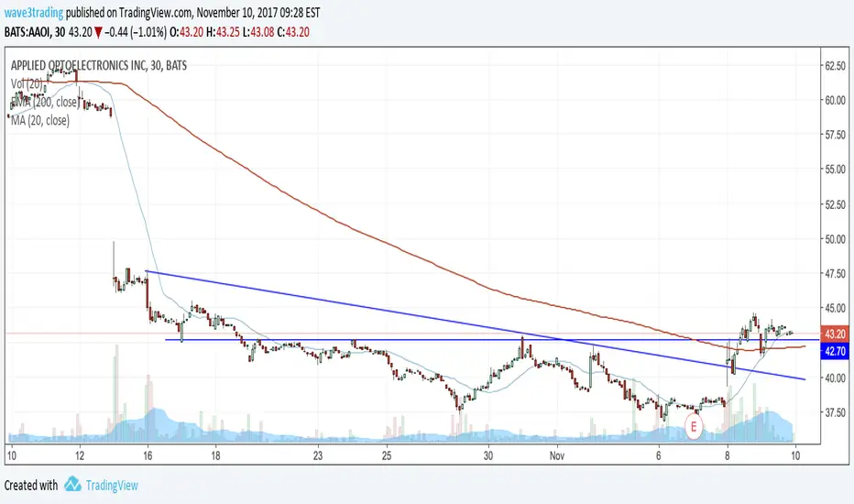The image size is (854, 504).
Task: Click 'Created with' footer text
Action: click(x=31, y=485)
